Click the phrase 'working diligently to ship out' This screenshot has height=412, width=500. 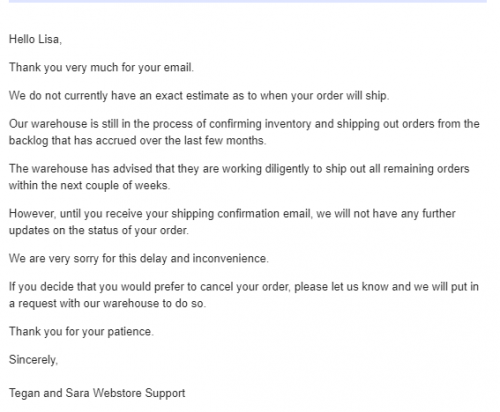coord(294,169)
